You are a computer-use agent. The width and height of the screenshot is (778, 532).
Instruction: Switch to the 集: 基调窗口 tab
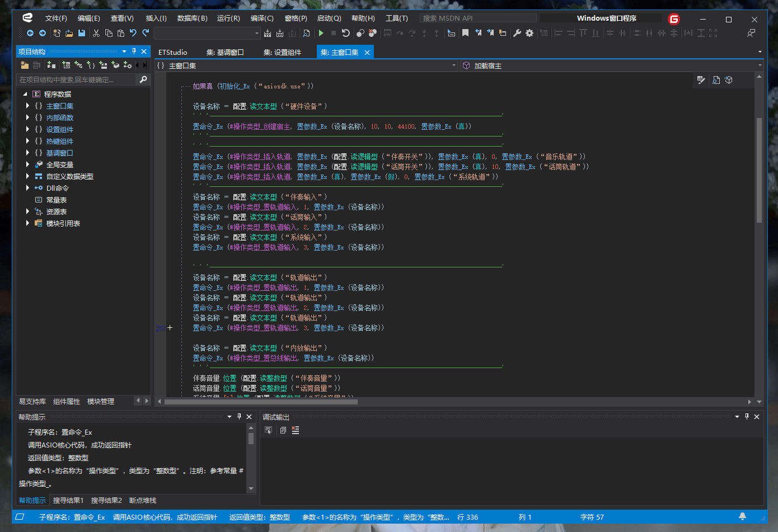tap(225, 52)
